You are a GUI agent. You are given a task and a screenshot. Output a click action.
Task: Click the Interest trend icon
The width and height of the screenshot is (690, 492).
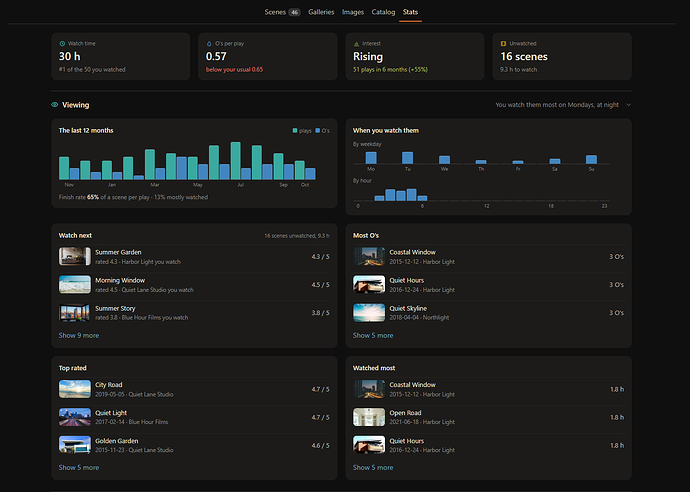[356, 44]
